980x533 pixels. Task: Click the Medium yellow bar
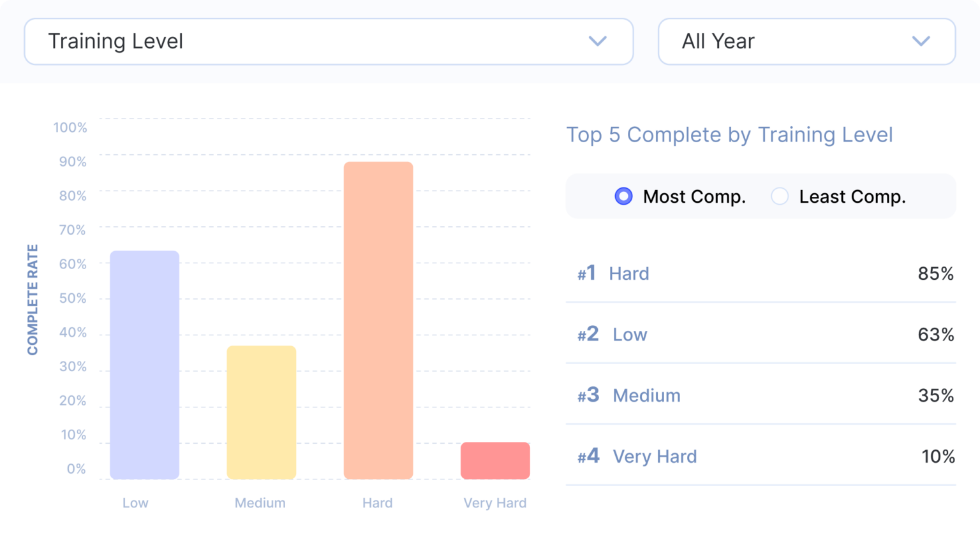(262, 412)
